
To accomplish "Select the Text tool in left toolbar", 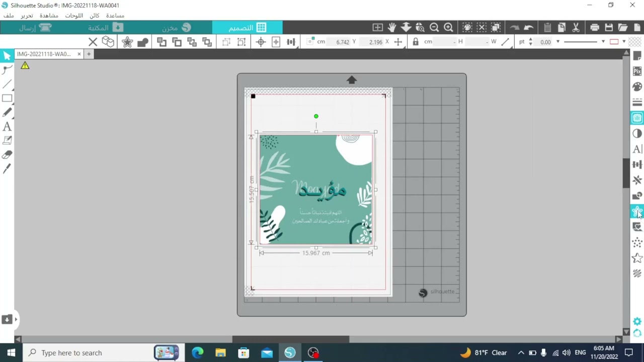I will tap(7, 127).
